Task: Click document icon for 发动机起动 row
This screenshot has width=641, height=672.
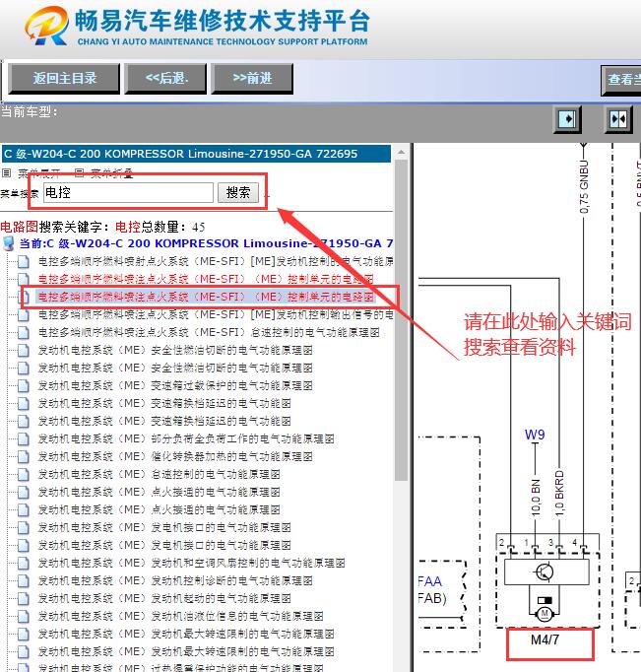Action: point(23,598)
